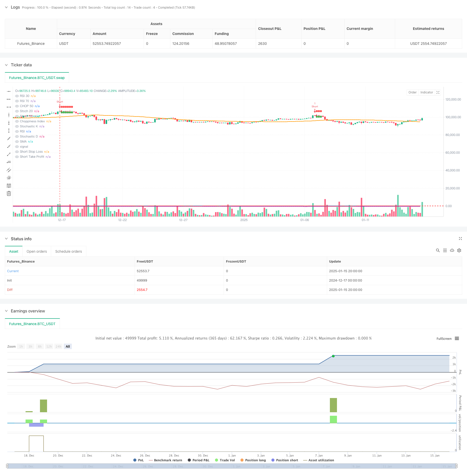
Task: Select the horizontal segment drawing tool
Action: (9, 107)
